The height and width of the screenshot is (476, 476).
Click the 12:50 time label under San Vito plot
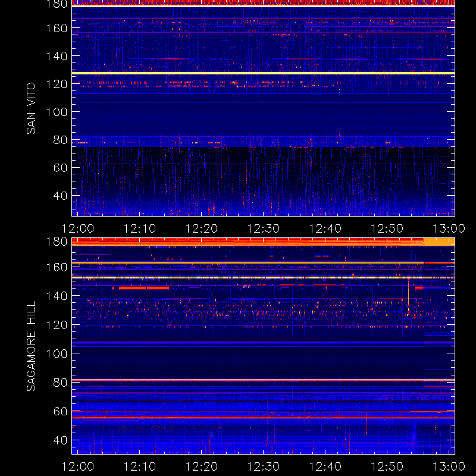click(387, 228)
